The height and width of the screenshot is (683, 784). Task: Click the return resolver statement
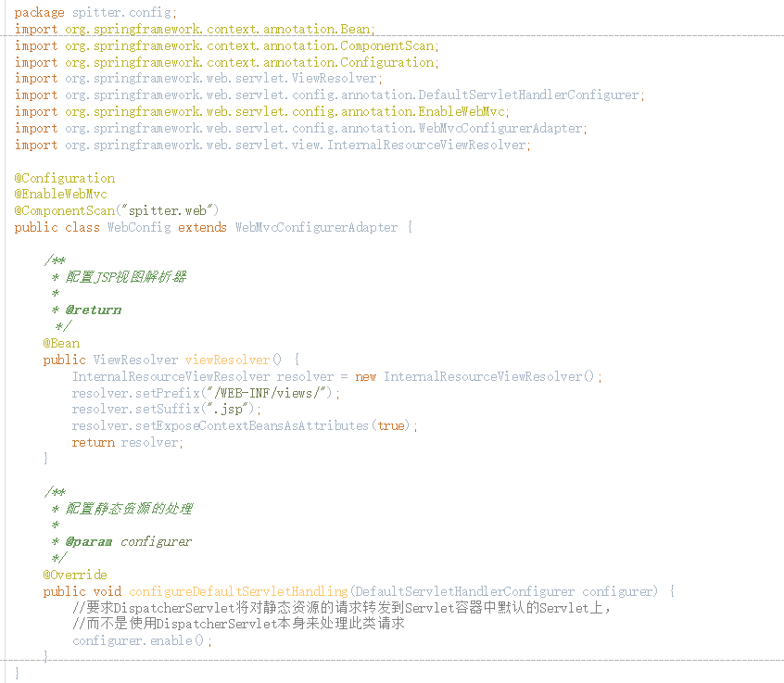click(128, 442)
